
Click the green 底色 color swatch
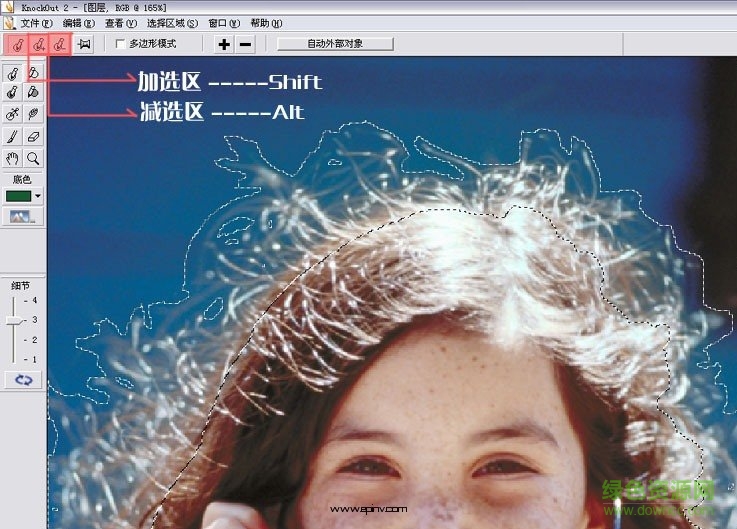(x=18, y=196)
